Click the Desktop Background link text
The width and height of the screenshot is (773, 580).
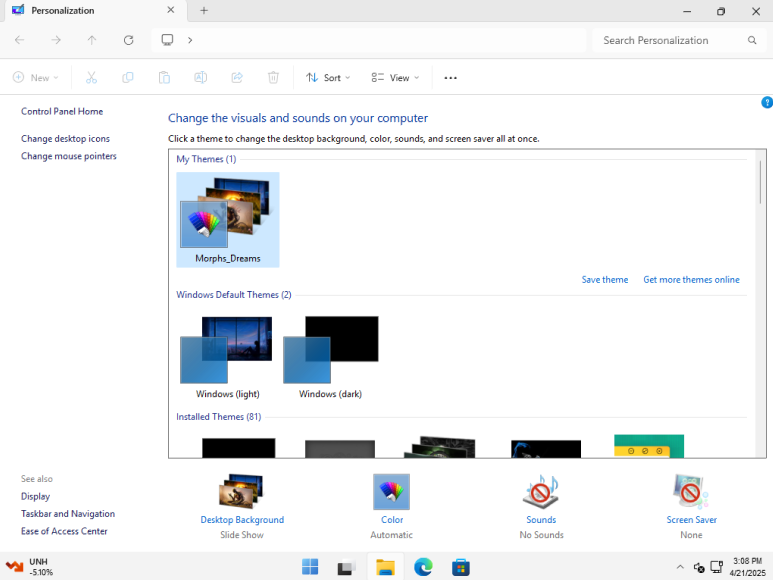pyautogui.click(x=242, y=519)
